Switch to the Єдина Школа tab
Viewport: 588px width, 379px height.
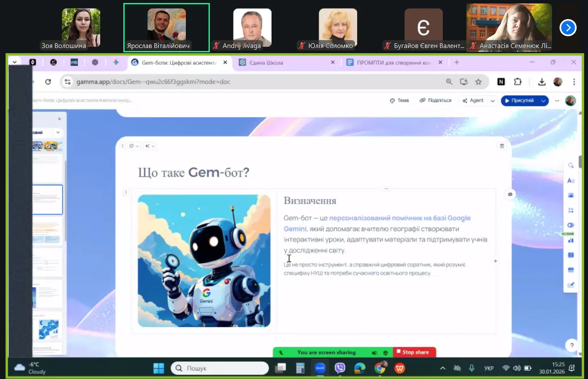pyautogui.click(x=286, y=63)
